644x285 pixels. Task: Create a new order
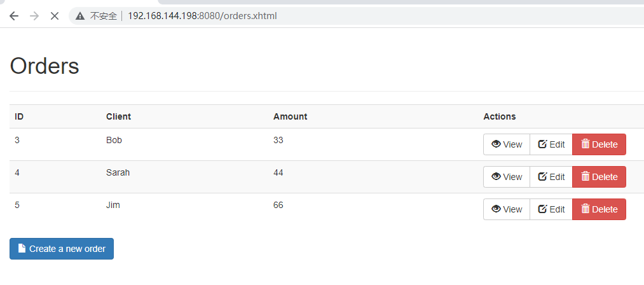point(62,249)
